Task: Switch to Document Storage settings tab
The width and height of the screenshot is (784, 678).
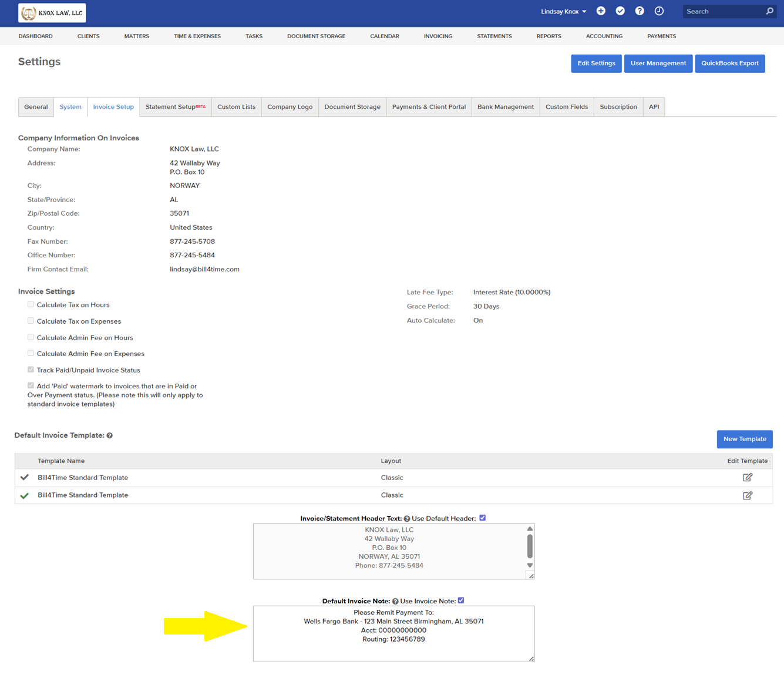Action: (x=352, y=107)
